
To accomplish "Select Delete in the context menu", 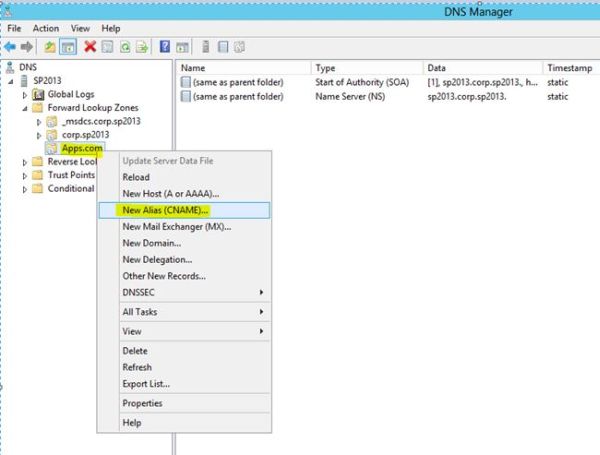I will (184, 351).
